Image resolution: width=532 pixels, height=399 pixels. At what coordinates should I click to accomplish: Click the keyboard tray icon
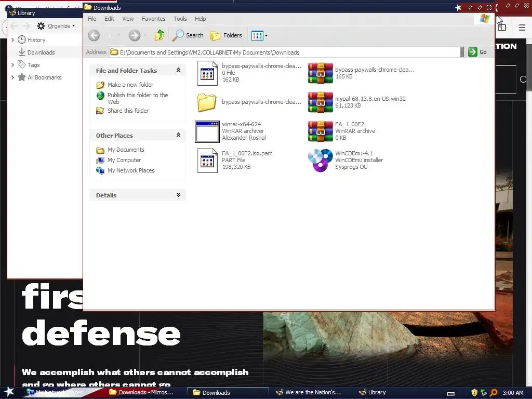click(x=451, y=393)
